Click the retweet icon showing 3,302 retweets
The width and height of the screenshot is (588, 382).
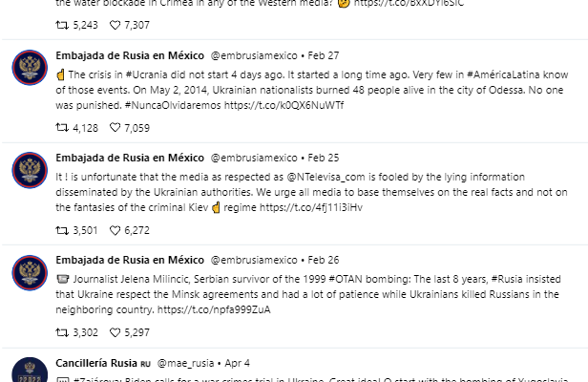click(x=62, y=332)
